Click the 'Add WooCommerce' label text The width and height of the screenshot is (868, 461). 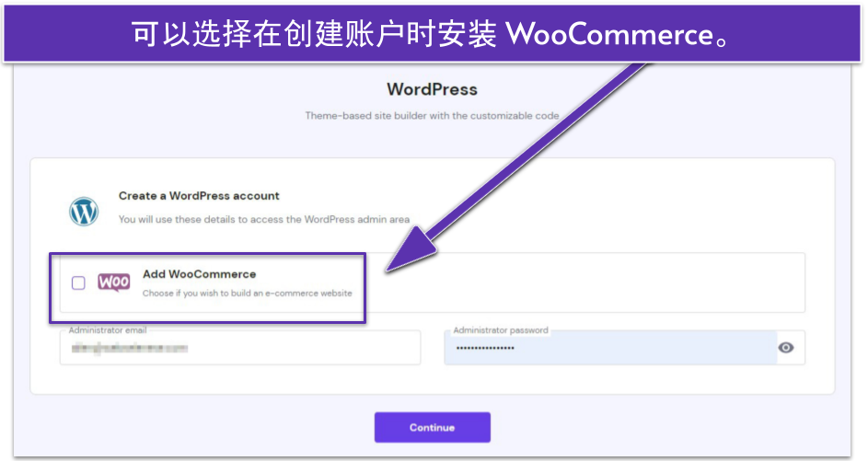(200, 274)
